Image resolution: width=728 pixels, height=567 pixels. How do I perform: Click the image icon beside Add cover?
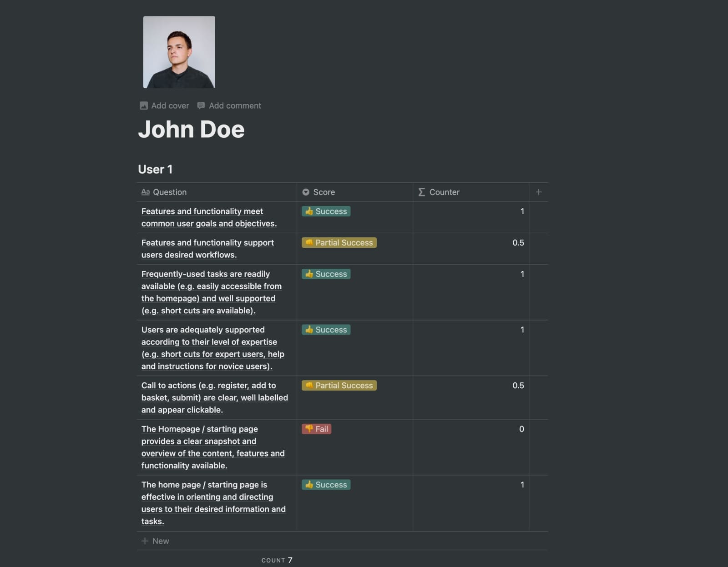(x=144, y=105)
